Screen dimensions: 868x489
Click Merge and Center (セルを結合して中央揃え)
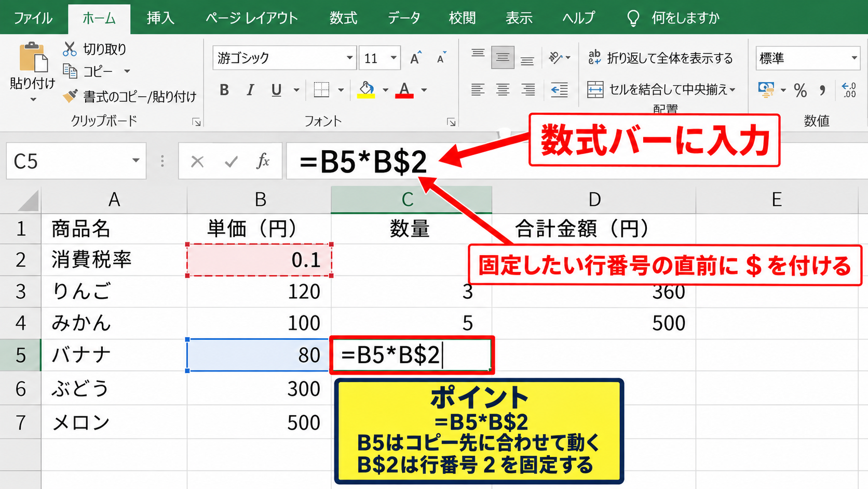pyautogui.click(x=661, y=89)
